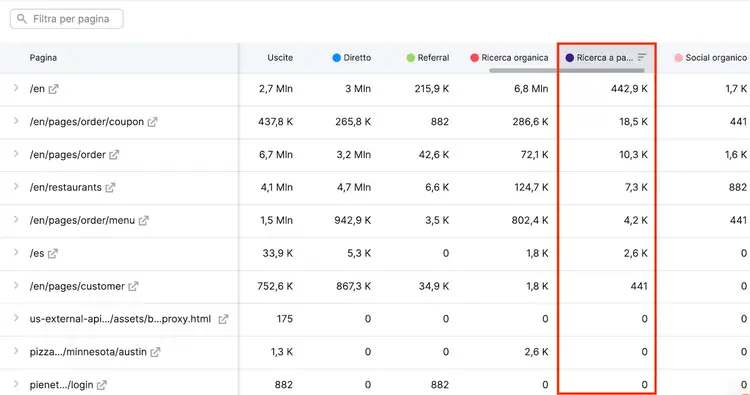Click the us-external-api proxy.html page link
Viewport: 750px width, 395px height.
click(120, 319)
